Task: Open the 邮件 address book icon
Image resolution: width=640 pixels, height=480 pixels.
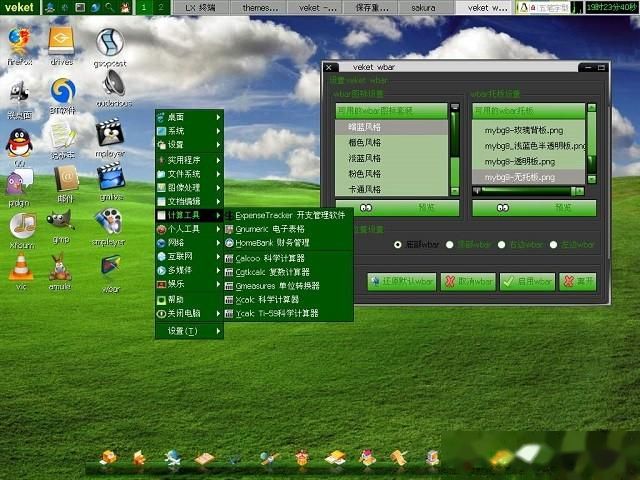Action: pos(66,178)
